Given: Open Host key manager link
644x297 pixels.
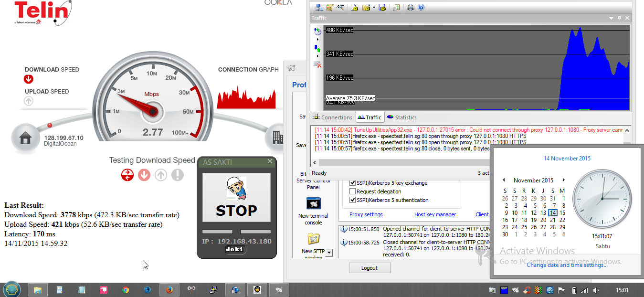Looking at the screenshot, I should click(x=435, y=214).
